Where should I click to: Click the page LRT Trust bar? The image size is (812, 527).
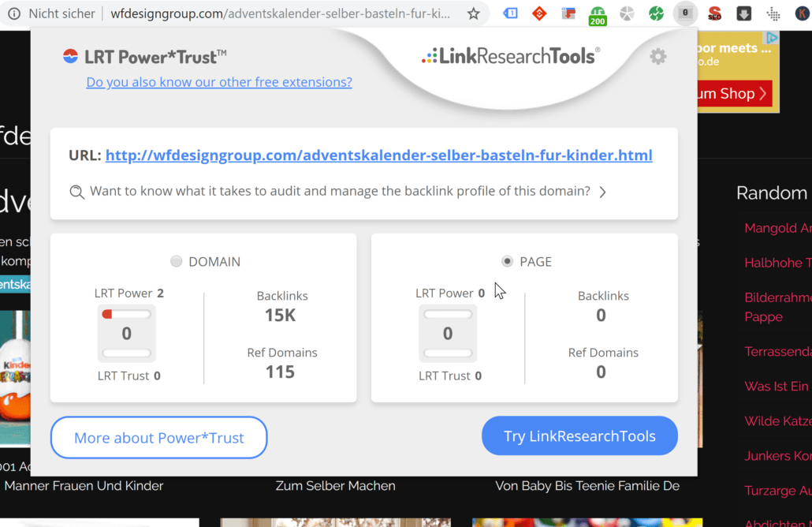pyautogui.click(x=448, y=353)
